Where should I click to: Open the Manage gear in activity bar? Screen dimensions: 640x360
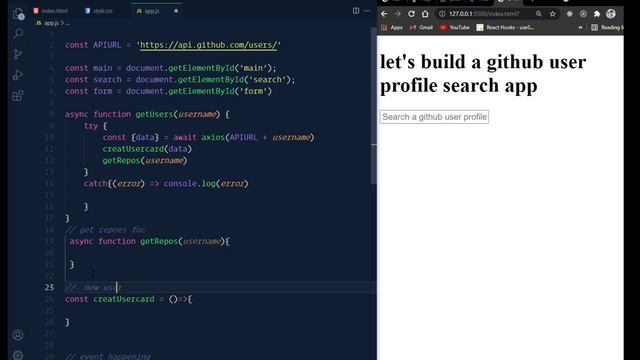coord(18,355)
